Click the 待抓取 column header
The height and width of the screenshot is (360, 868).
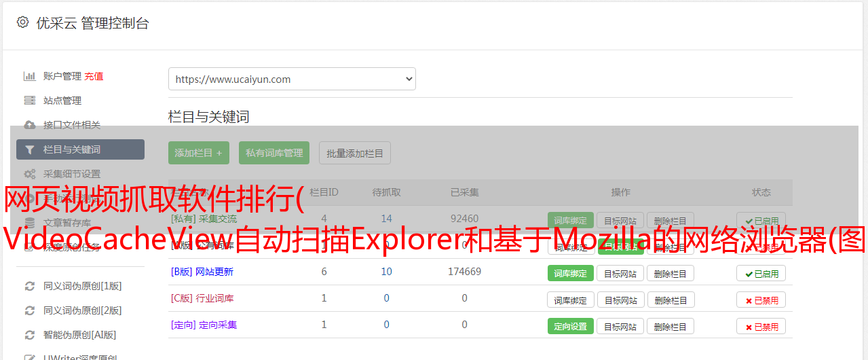pos(386,192)
